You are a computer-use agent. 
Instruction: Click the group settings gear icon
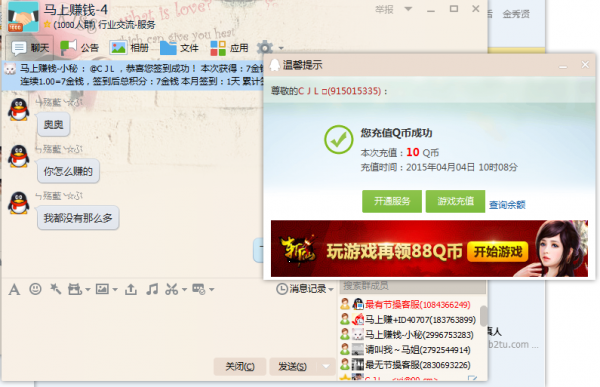click(265, 48)
